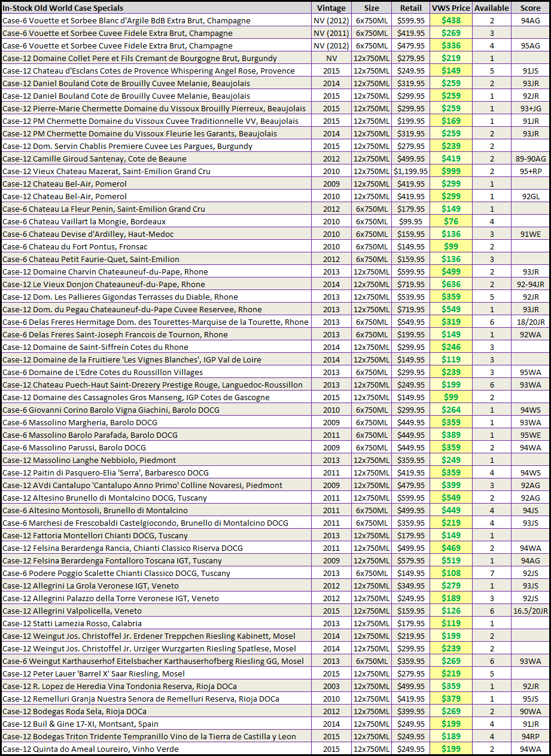Select the Massolino Parafada wine name

[90, 435]
